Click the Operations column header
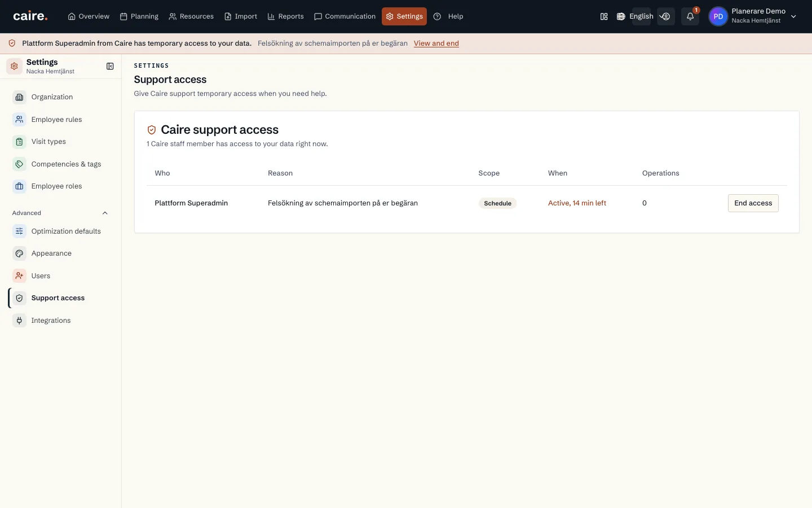Viewport: 812px width, 508px height. [x=661, y=173]
